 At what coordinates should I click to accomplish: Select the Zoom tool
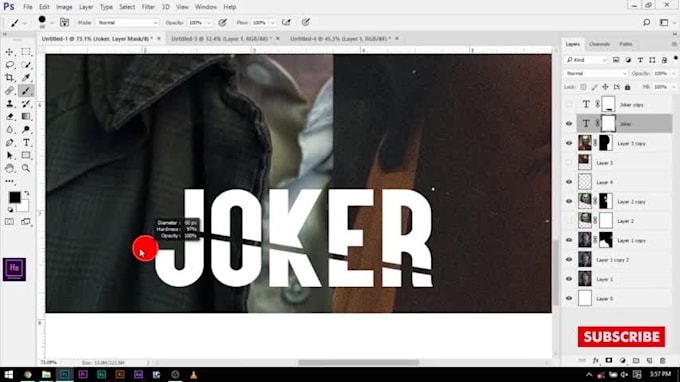pyautogui.click(x=26, y=168)
